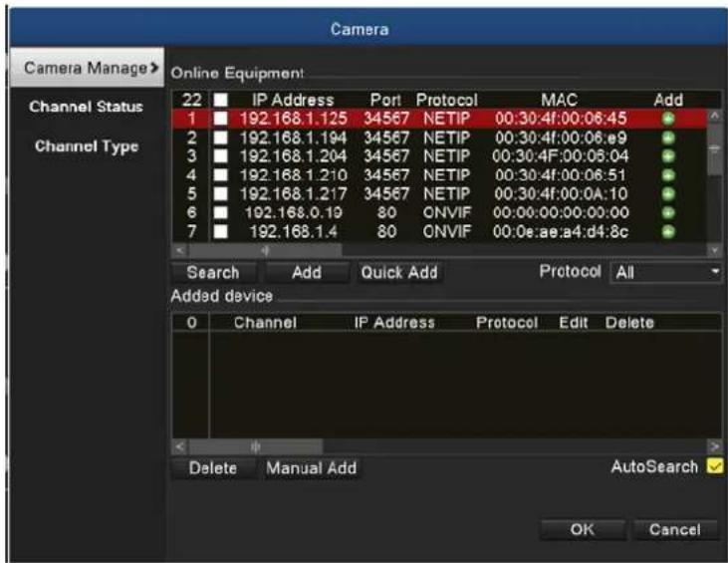Click the Add button below equipment list
This screenshot has width=728, height=563.
307,272
